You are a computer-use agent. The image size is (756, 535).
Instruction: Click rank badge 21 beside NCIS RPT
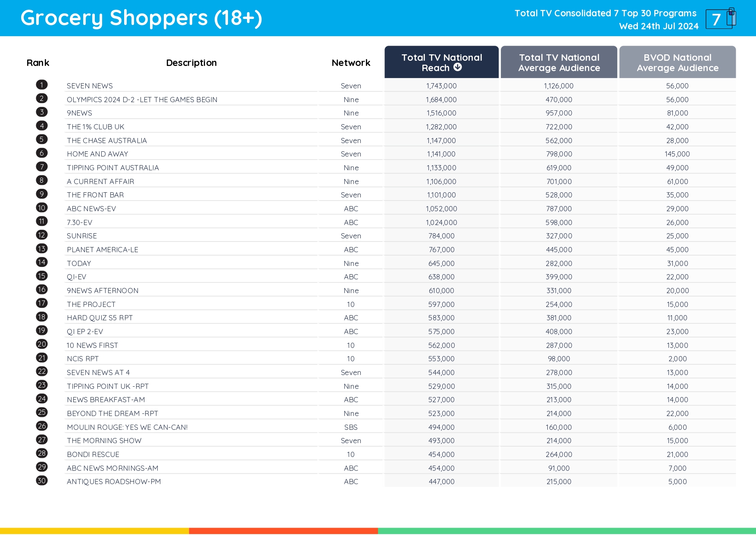pyautogui.click(x=41, y=357)
